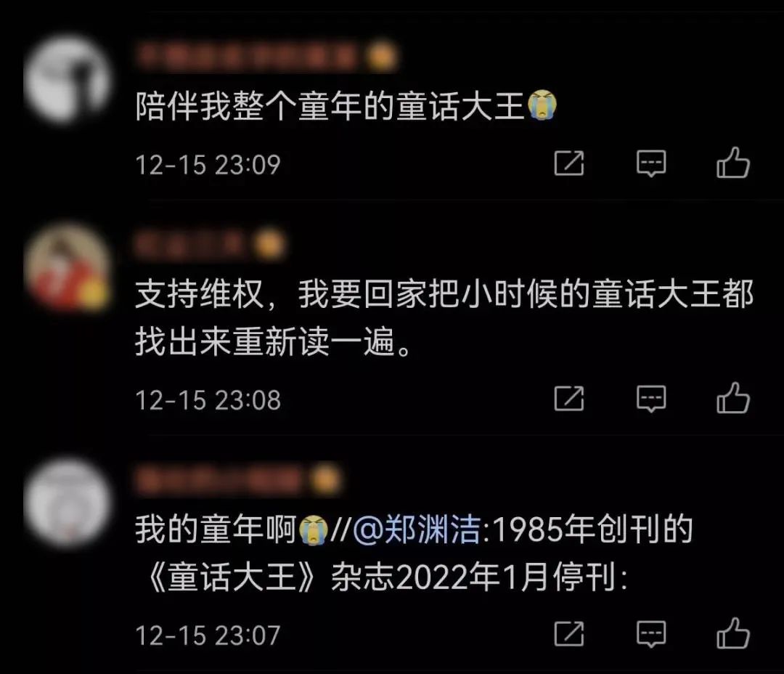This screenshot has height=674, width=784.
Task: Open the third commenter's avatar
Action: click(67, 502)
